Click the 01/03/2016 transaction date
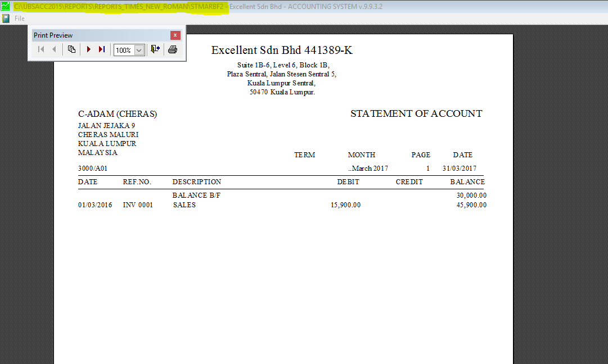 (x=95, y=205)
